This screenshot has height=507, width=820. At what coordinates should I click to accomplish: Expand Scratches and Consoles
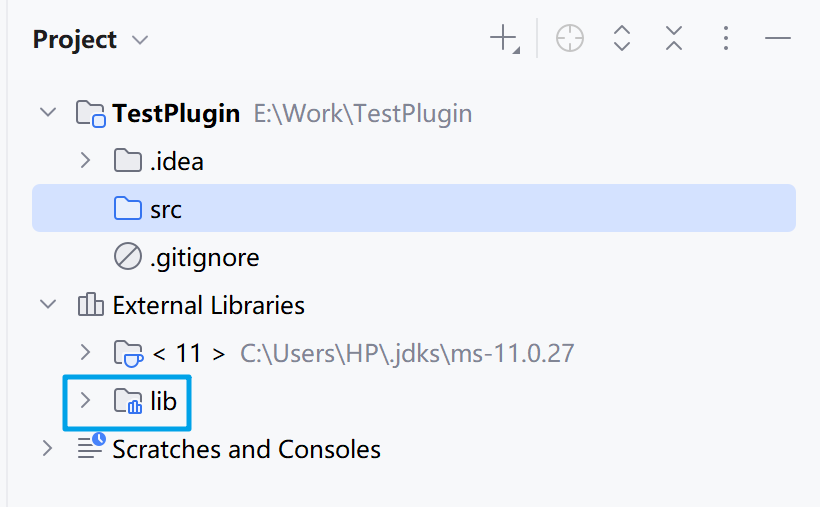click(47, 448)
